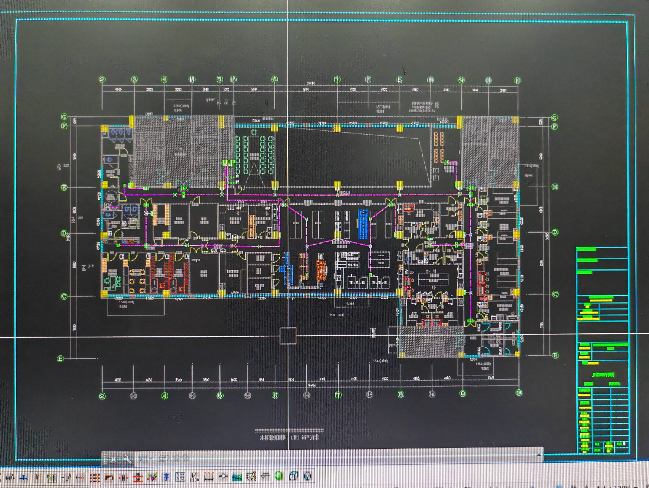Screen dimensions: 649x488
Task: Click the green circular icon in bottom toolbar
Action: click(278, 476)
